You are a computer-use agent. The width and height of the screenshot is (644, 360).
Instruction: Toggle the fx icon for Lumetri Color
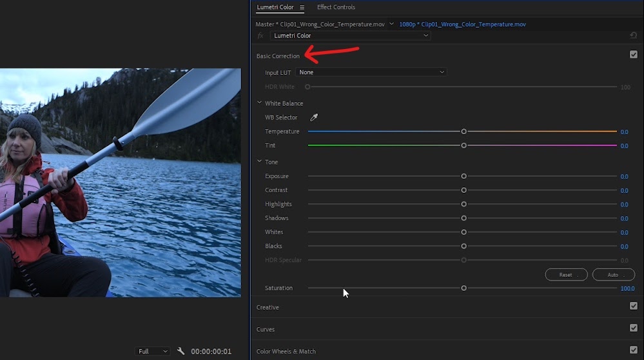(x=260, y=35)
